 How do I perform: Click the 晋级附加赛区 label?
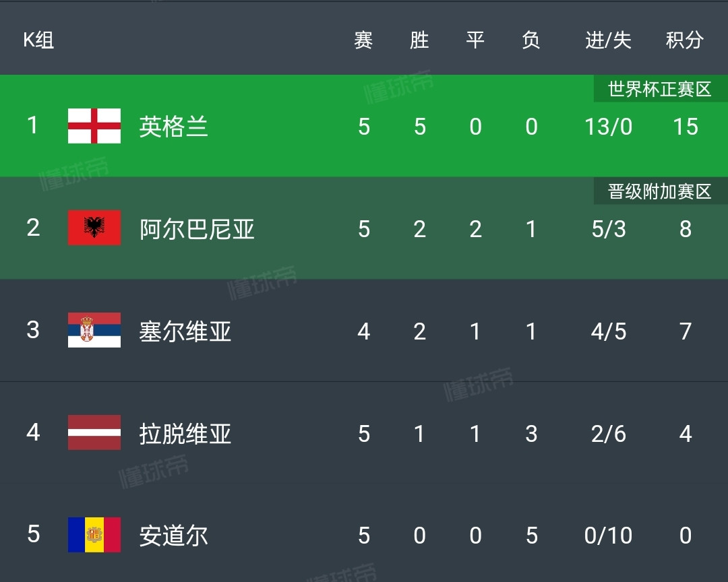pos(659,191)
